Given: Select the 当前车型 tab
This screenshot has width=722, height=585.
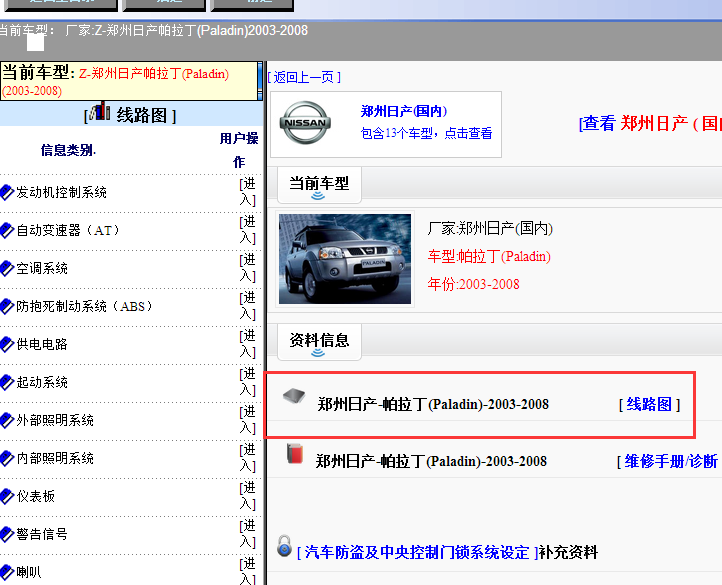Looking at the screenshot, I should click(x=319, y=185).
